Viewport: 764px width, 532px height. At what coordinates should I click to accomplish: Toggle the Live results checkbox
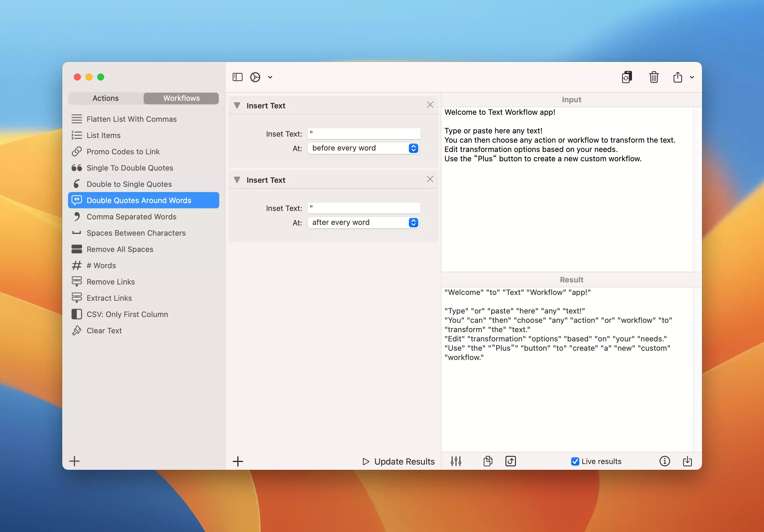575,461
